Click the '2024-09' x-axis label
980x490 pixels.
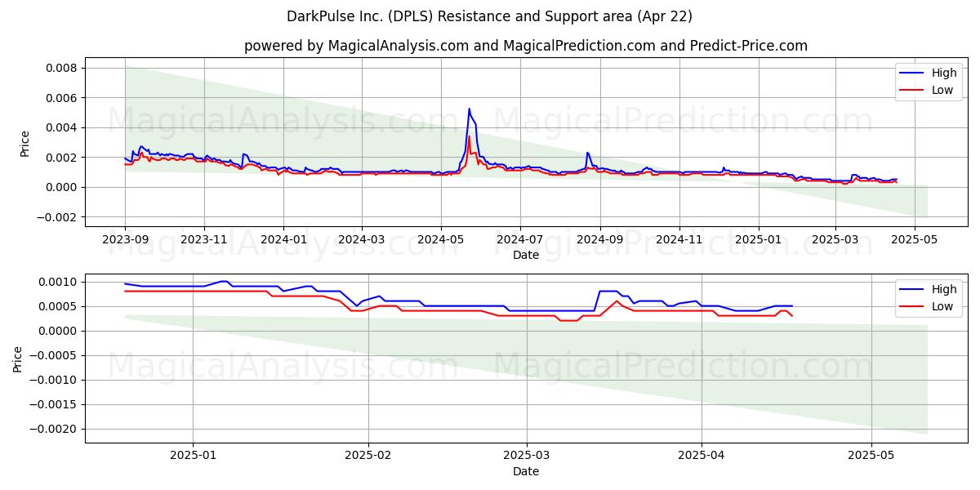coord(599,240)
